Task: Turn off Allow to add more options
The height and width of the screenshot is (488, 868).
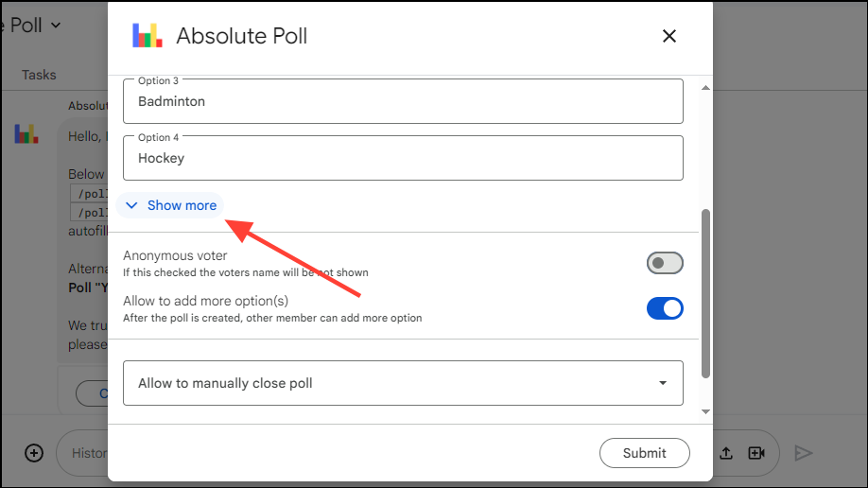Action: tap(665, 308)
